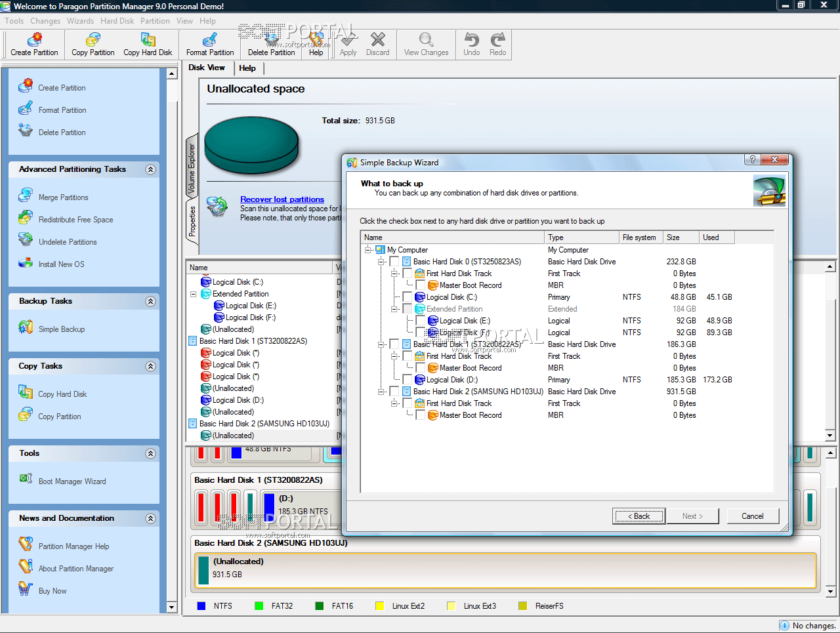Select Delete Partition in left sidebar
Viewport: 840px width, 633px height.
[x=62, y=133]
